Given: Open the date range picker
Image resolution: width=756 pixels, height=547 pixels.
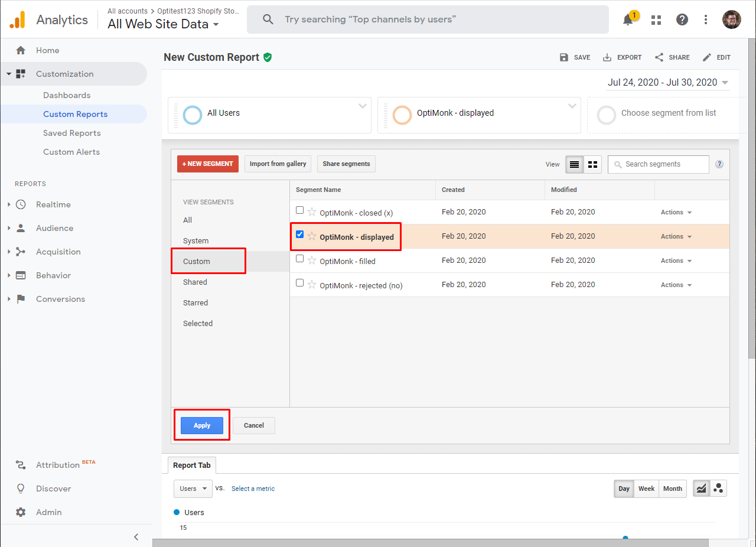Looking at the screenshot, I should pyautogui.click(x=668, y=83).
